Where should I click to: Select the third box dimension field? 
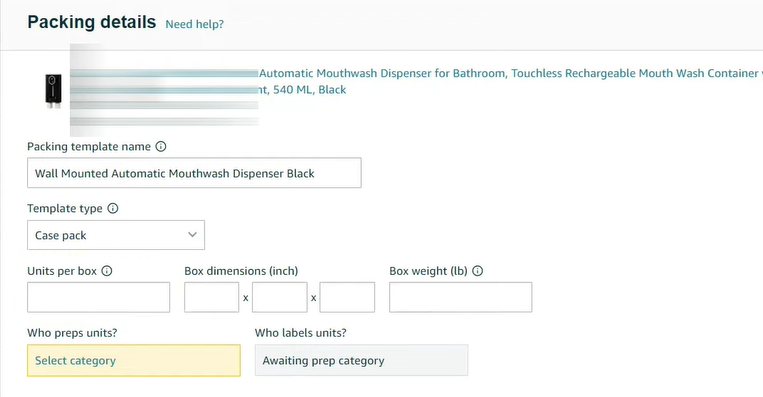pyautogui.click(x=347, y=297)
